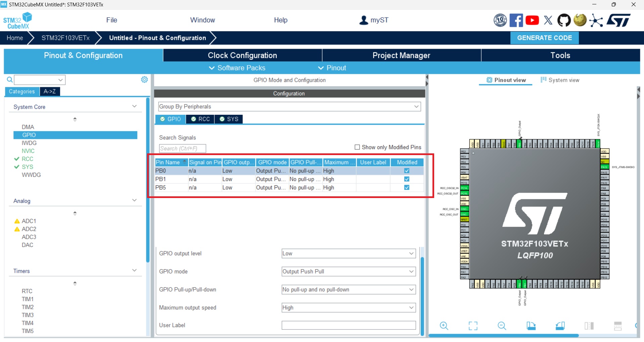644x342 pixels.
Task: Open the Help menu
Action: [281, 20]
